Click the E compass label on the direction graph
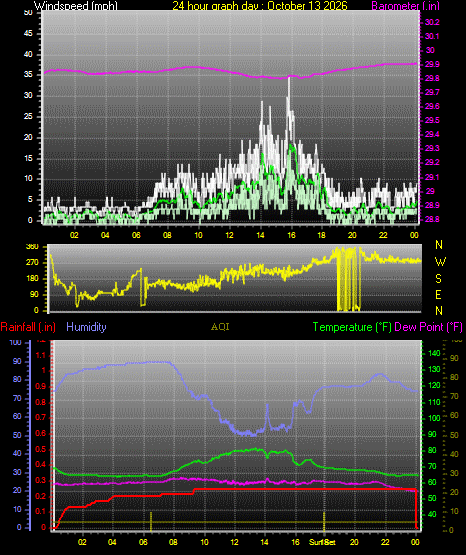 438,294
